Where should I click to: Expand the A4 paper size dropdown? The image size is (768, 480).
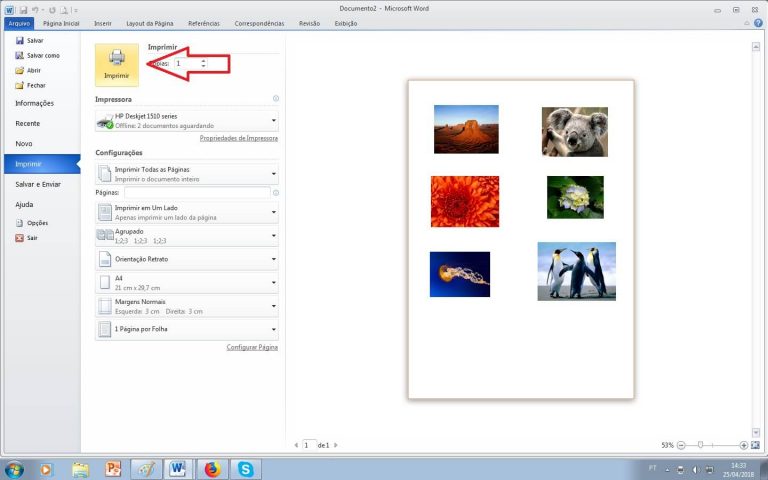[x=187, y=282]
